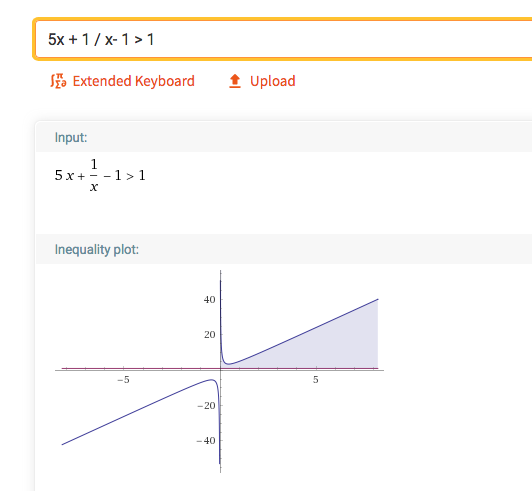
Task: Click the Inequality plot: heading
Action: pyautogui.click(x=97, y=249)
